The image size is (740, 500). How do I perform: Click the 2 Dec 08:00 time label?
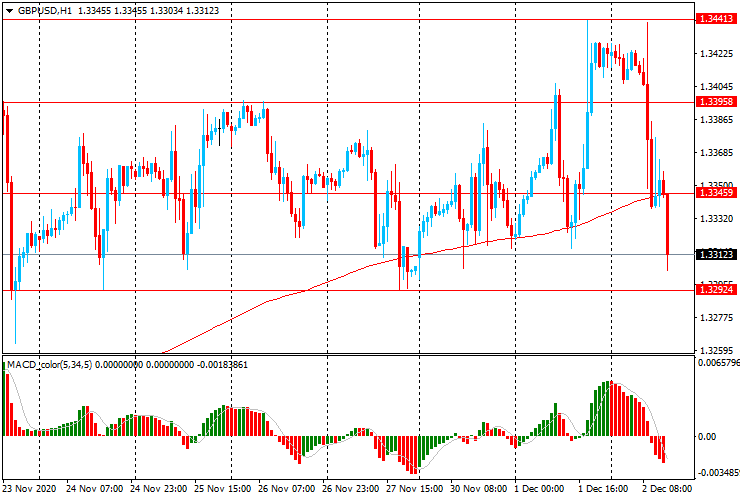click(667, 489)
